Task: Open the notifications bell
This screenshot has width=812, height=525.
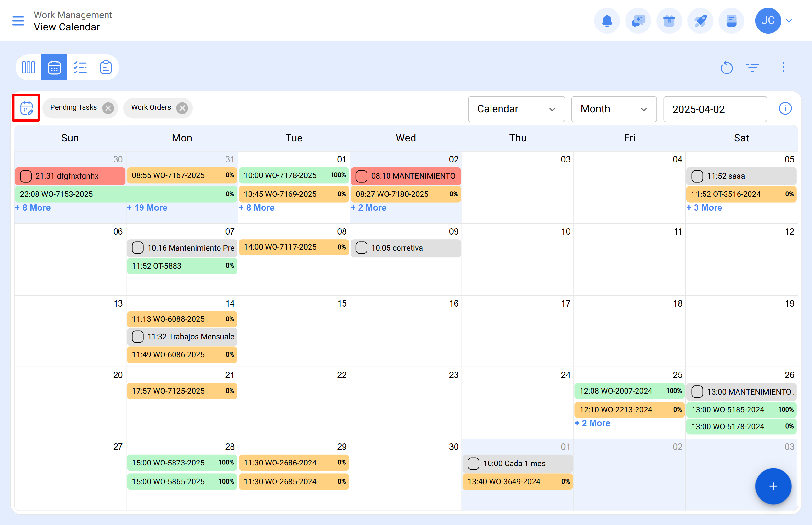Action: (x=607, y=21)
